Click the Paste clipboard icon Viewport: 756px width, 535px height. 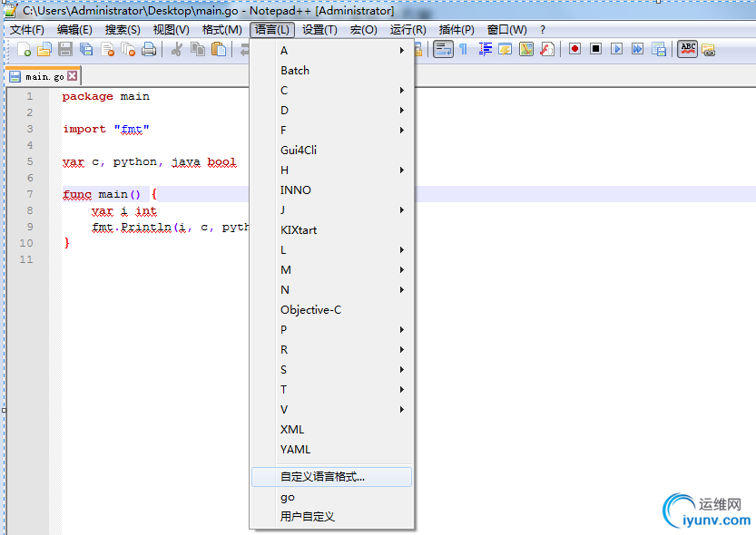219,49
